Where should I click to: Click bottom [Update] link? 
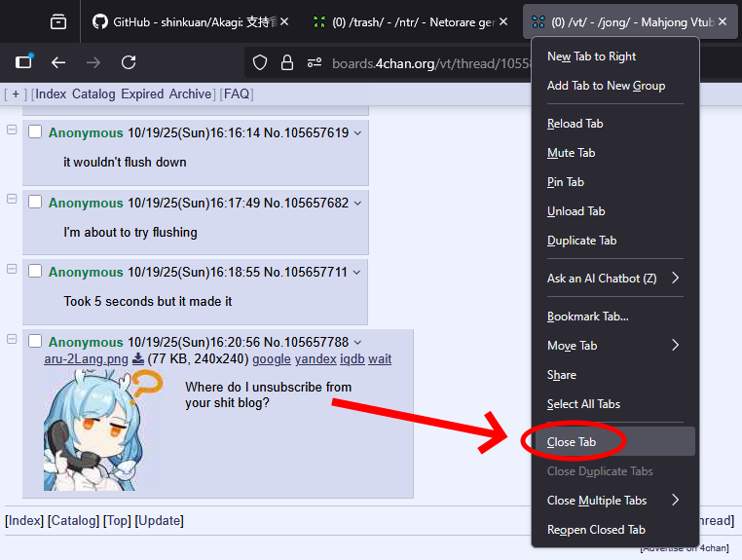[x=159, y=521]
